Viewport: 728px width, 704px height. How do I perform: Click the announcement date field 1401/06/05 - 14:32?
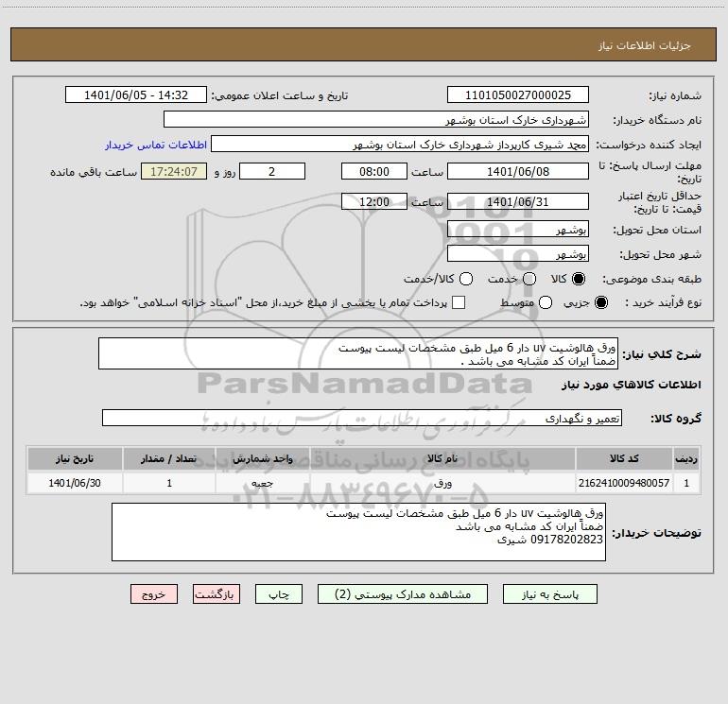click(136, 94)
